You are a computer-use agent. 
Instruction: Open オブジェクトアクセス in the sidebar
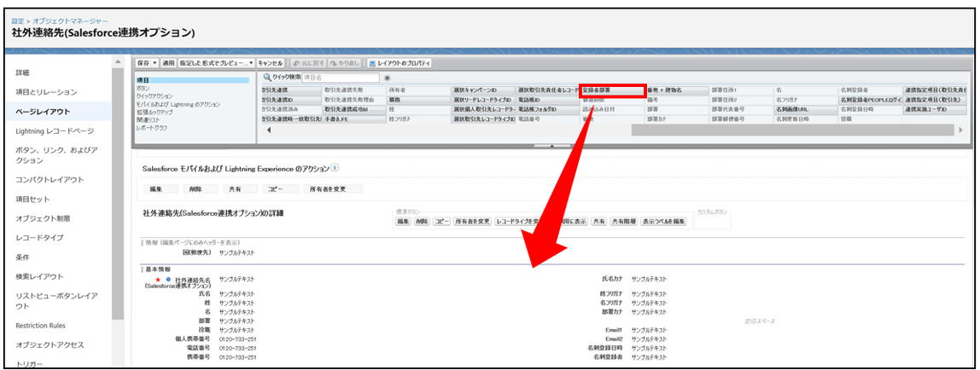[x=50, y=344]
